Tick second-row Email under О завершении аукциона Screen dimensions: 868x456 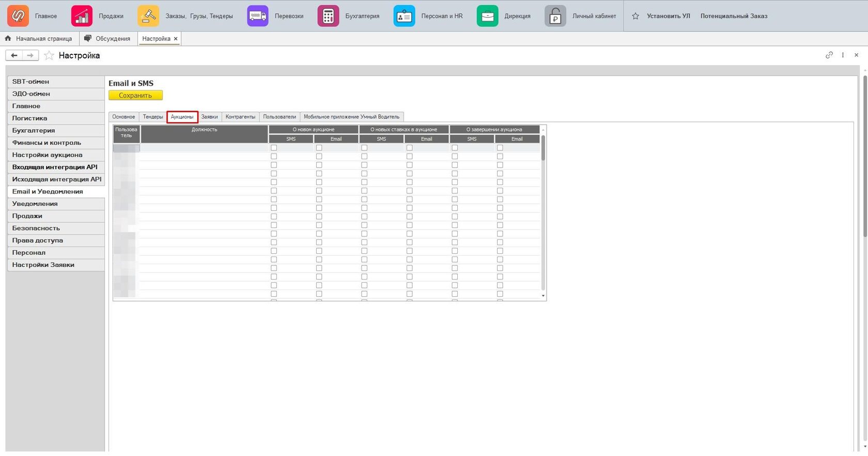click(500, 156)
